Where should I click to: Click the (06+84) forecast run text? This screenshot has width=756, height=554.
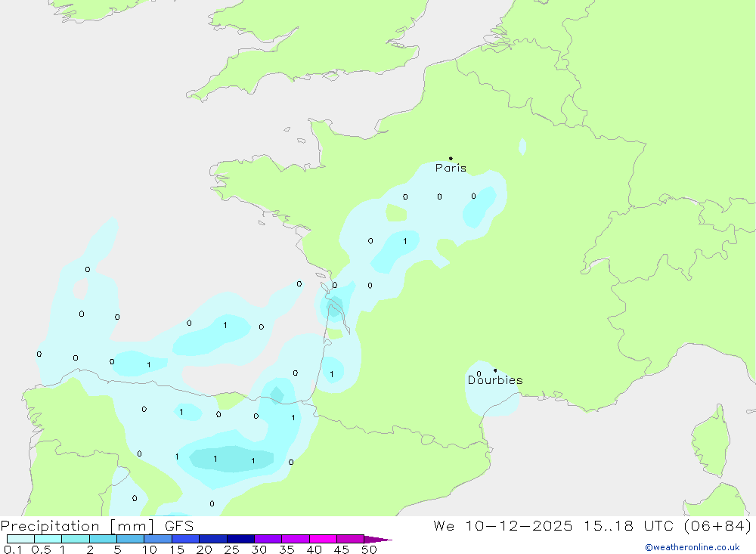coord(718,525)
